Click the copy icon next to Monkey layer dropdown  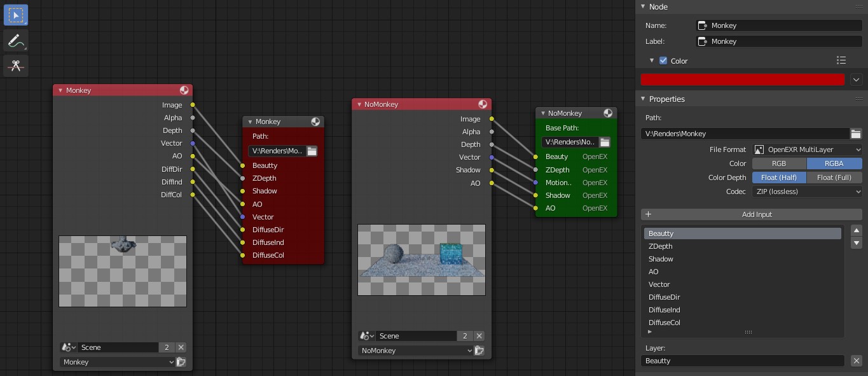click(x=181, y=361)
